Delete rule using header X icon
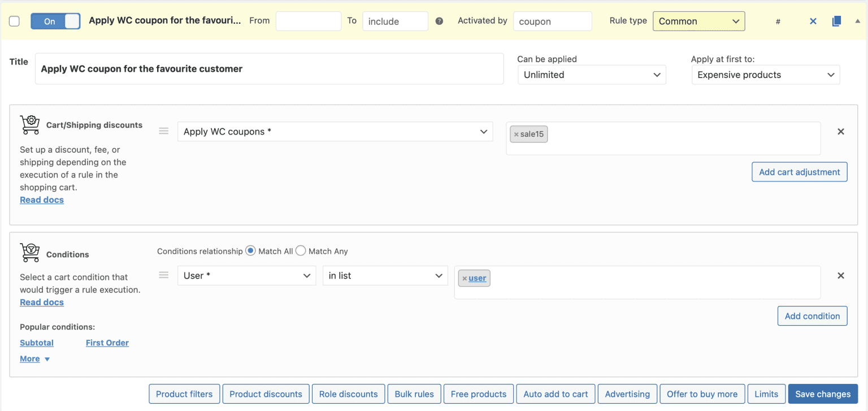This screenshot has width=868, height=411. (x=813, y=21)
